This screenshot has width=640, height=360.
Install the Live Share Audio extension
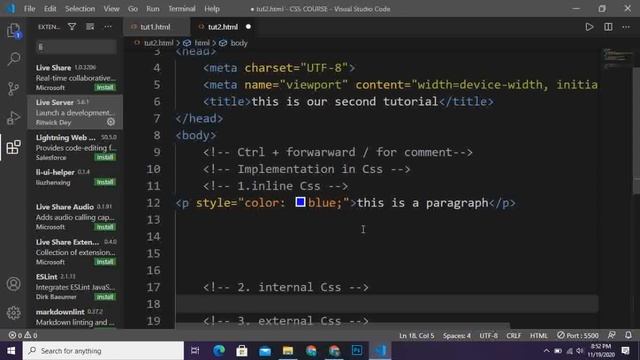tap(105, 227)
